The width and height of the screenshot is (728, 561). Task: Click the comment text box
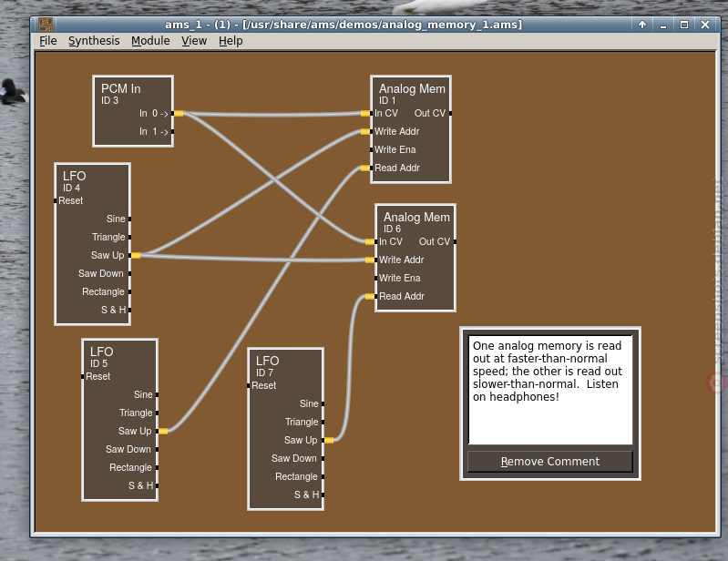(x=550, y=390)
